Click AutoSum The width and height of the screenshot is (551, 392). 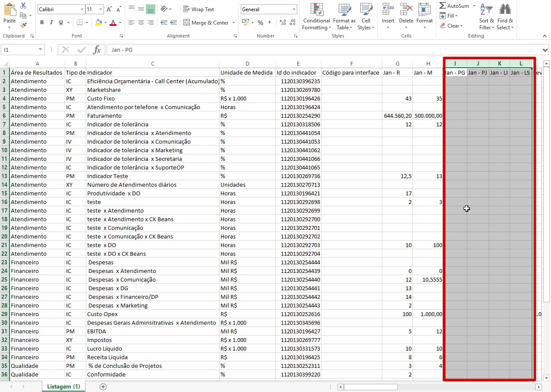454,6
